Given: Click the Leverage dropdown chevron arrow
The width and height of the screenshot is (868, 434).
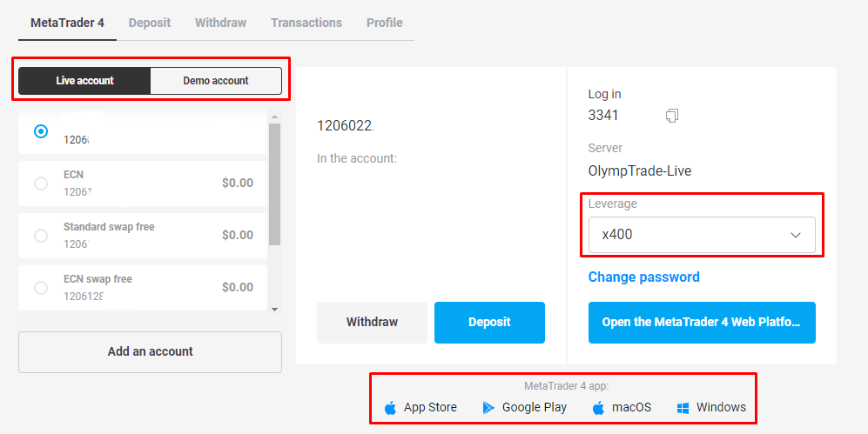Looking at the screenshot, I should 796,235.
